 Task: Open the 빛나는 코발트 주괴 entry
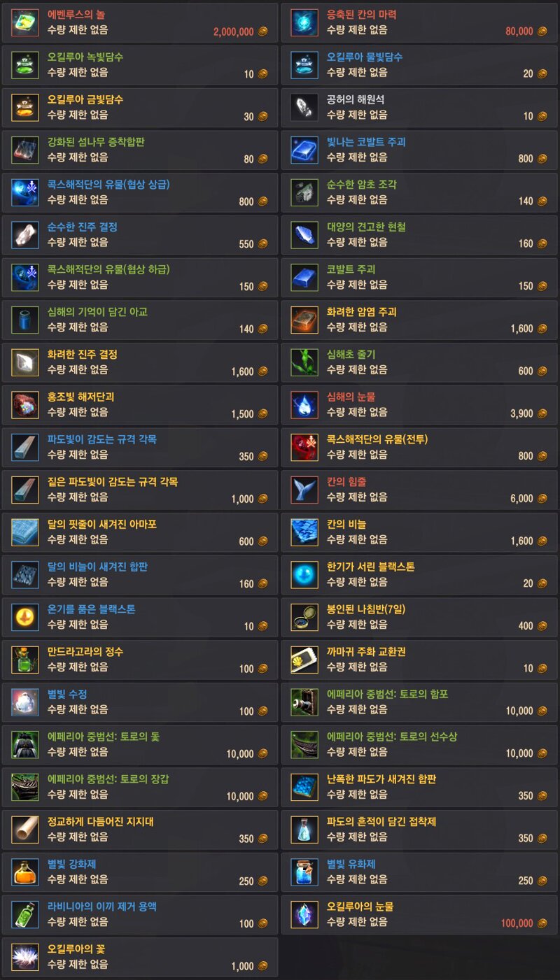point(419,150)
